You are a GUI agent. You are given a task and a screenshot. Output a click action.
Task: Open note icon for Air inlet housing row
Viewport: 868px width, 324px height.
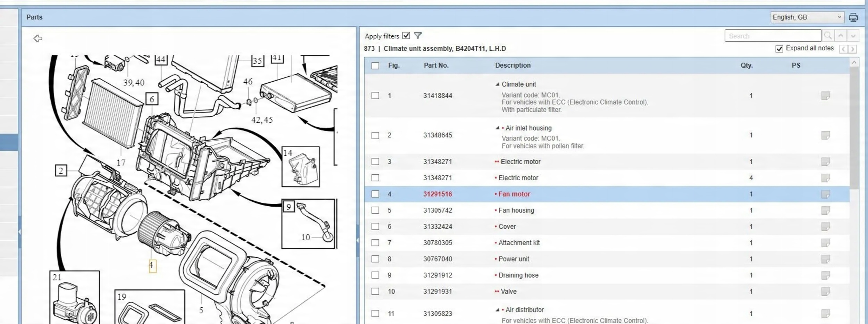[x=826, y=135]
